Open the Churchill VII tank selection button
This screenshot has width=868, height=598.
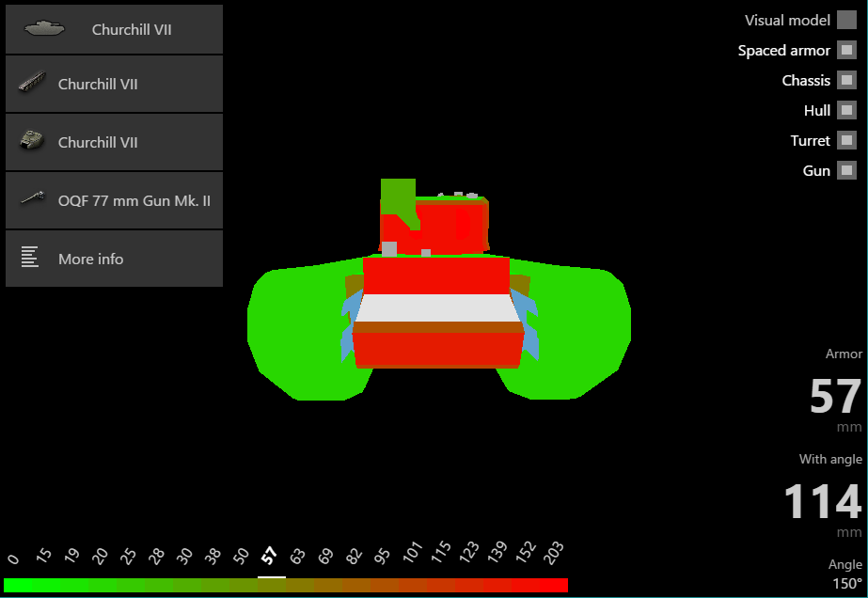[114, 29]
